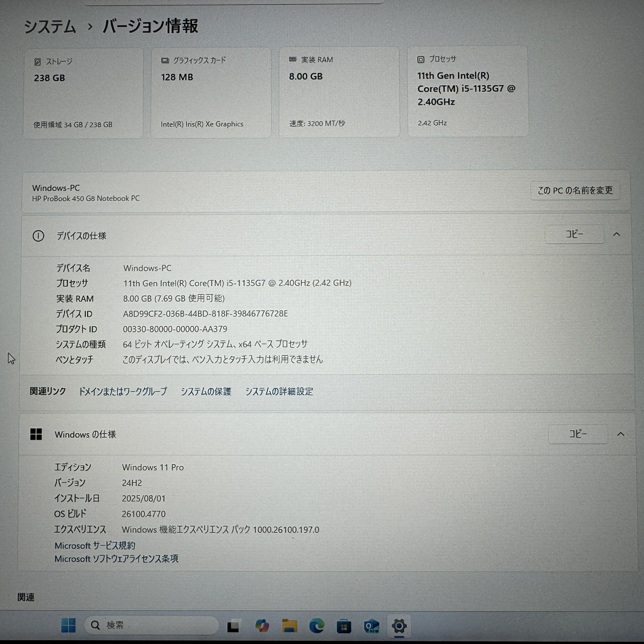
Task: Collapse the Windows の仕様 section
Action: tap(620, 434)
